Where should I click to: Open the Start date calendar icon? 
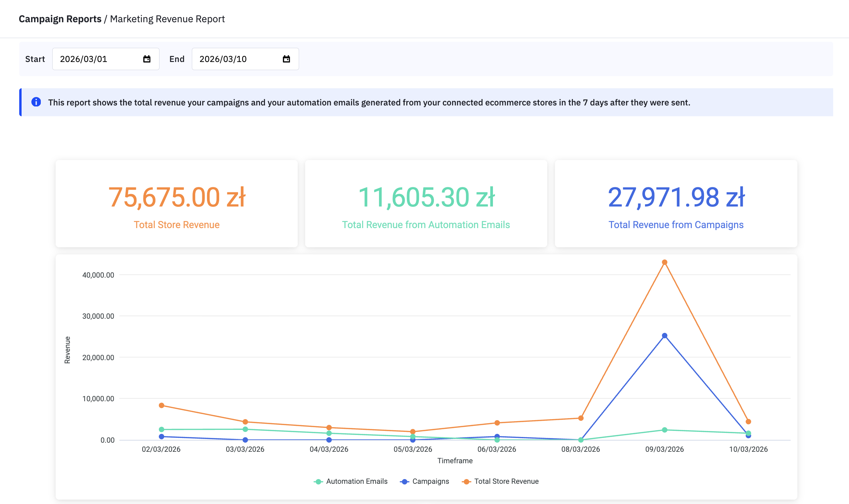[147, 59]
